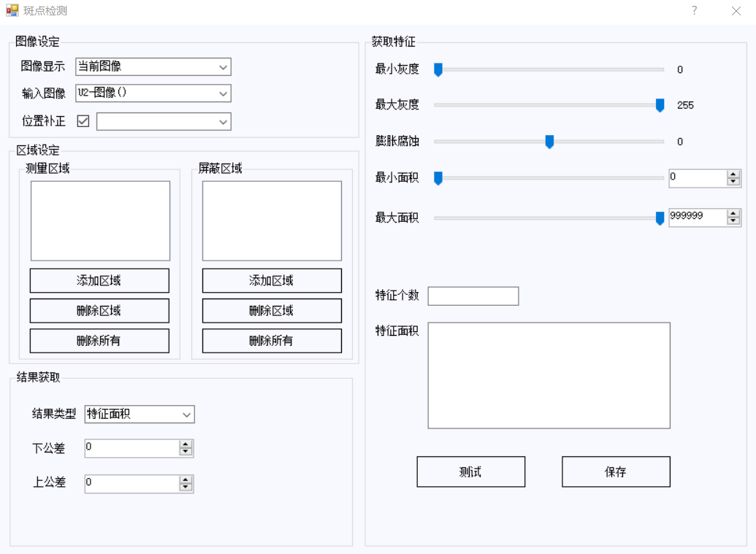Screen dimensions: 756x554
Task: Click 添加区域 under 测量区域
Action: tap(99, 280)
